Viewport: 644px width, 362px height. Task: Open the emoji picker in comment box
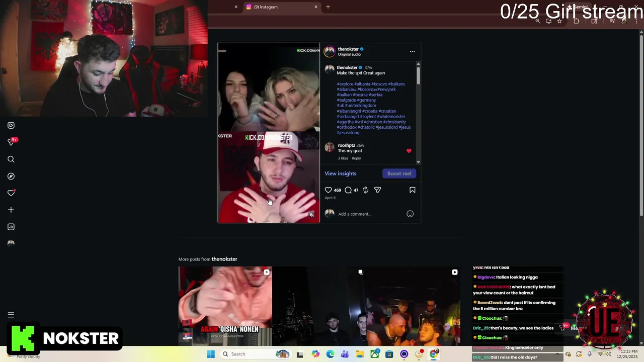(410, 214)
